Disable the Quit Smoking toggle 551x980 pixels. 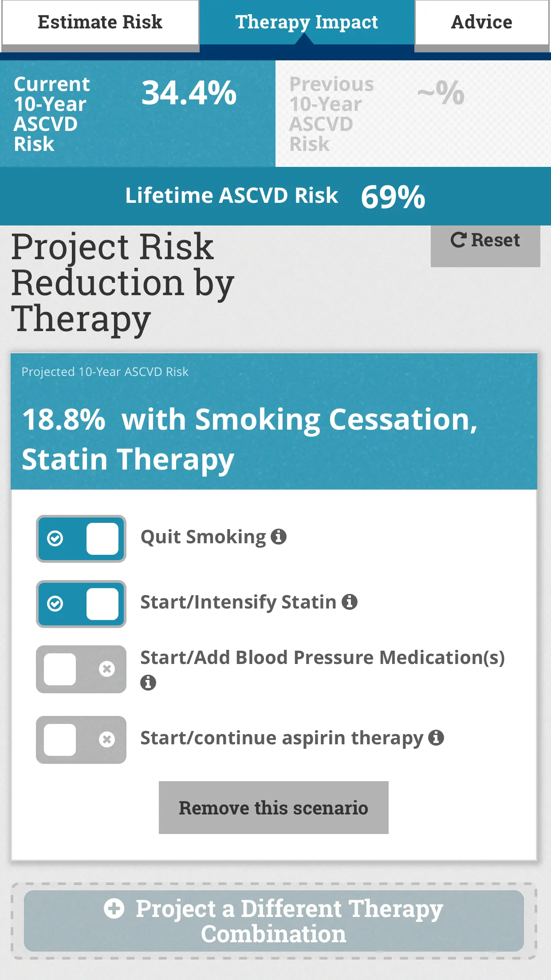81,538
